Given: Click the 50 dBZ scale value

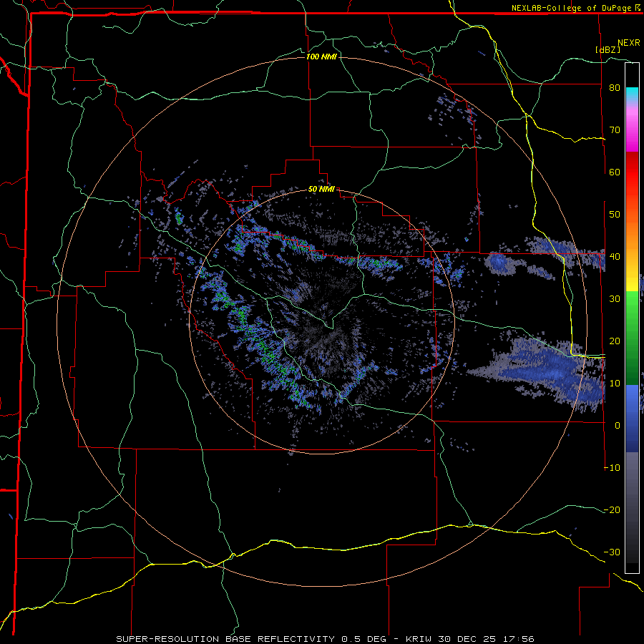Looking at the screenshot, I should [x=615, y=215].
